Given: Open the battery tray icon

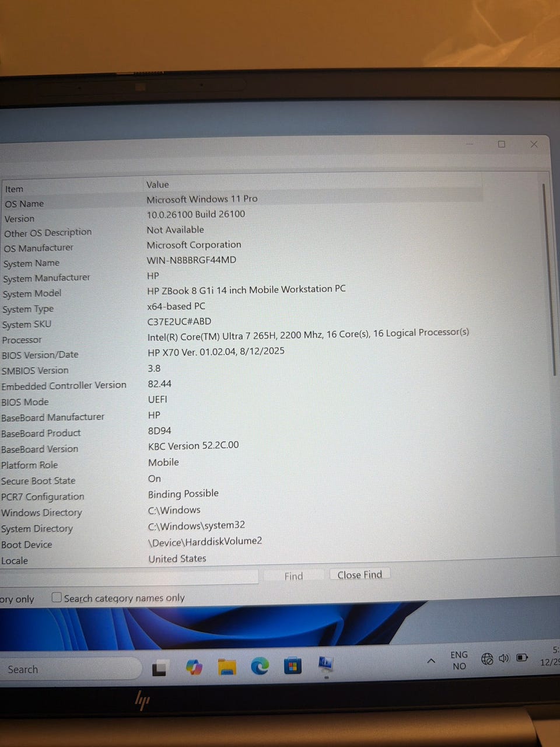Looking at the screenshot, I should [522, 658].
